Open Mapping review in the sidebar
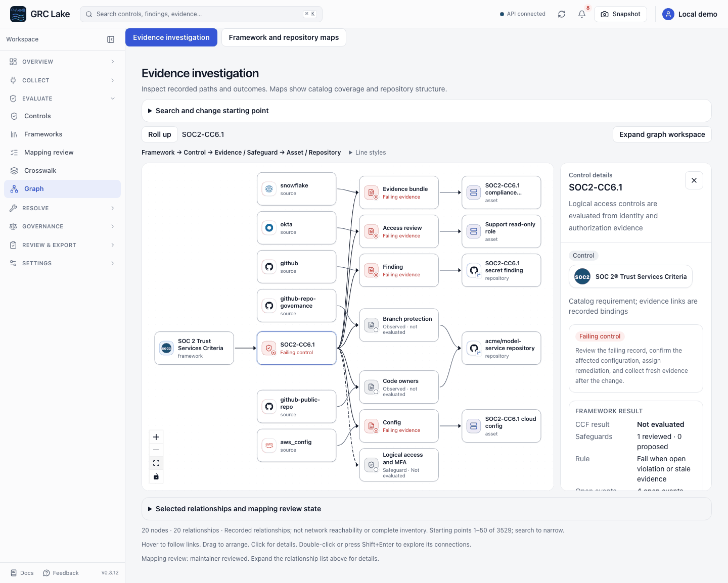This screenshot has width=728, height=583. (62, 153)
